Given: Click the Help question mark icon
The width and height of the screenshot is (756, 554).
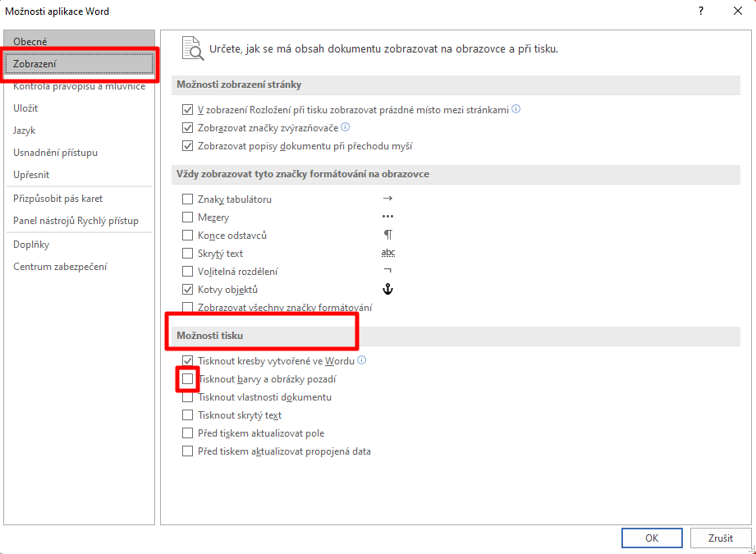Looking at the screenshot, I should pos(700,11).
